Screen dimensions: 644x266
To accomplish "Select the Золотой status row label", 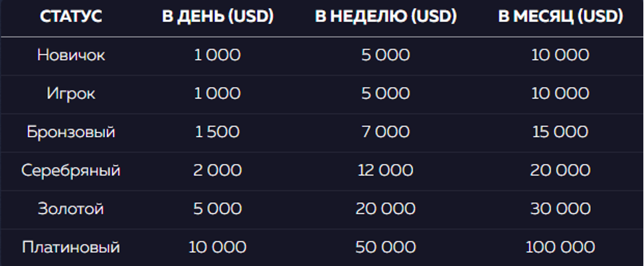I will click(71, 209).
